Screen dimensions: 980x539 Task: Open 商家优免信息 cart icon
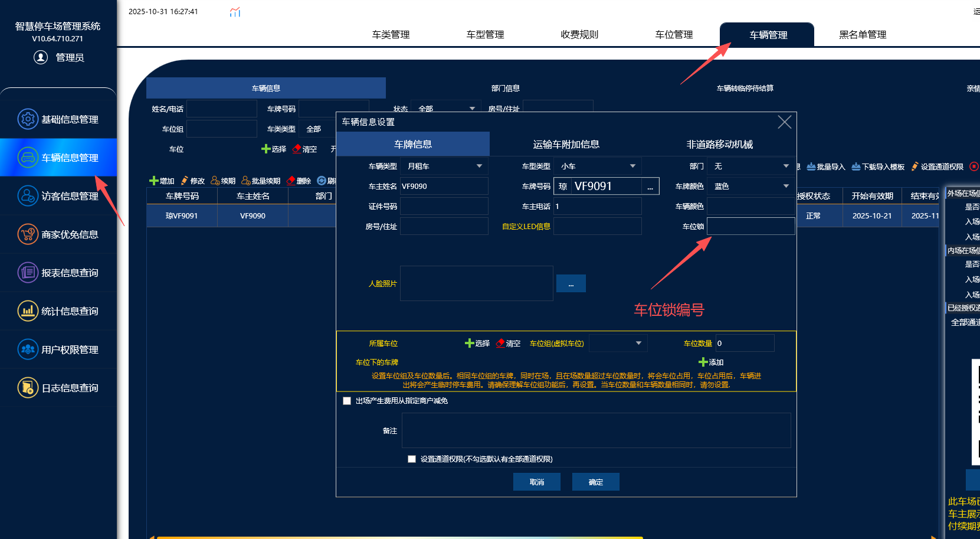(28, 234)
